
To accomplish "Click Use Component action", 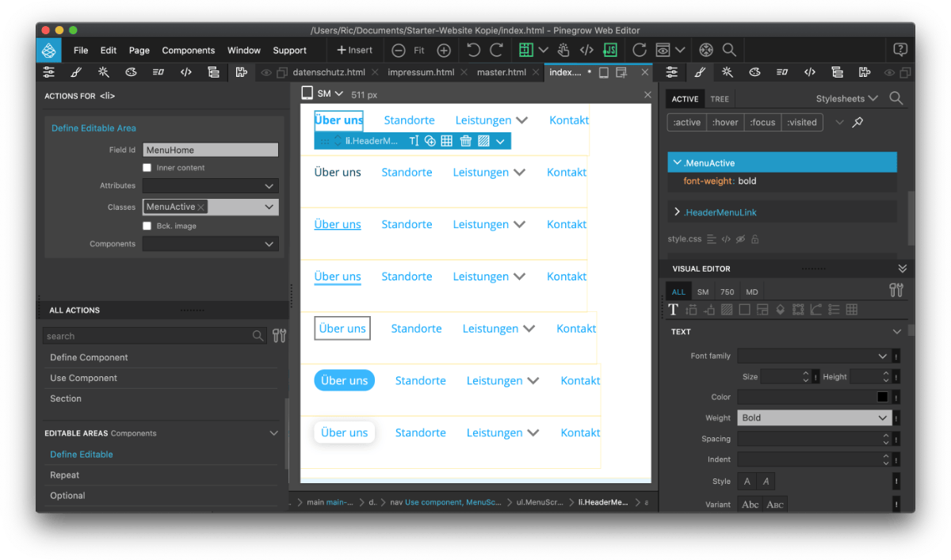I will tap(83, 378).
